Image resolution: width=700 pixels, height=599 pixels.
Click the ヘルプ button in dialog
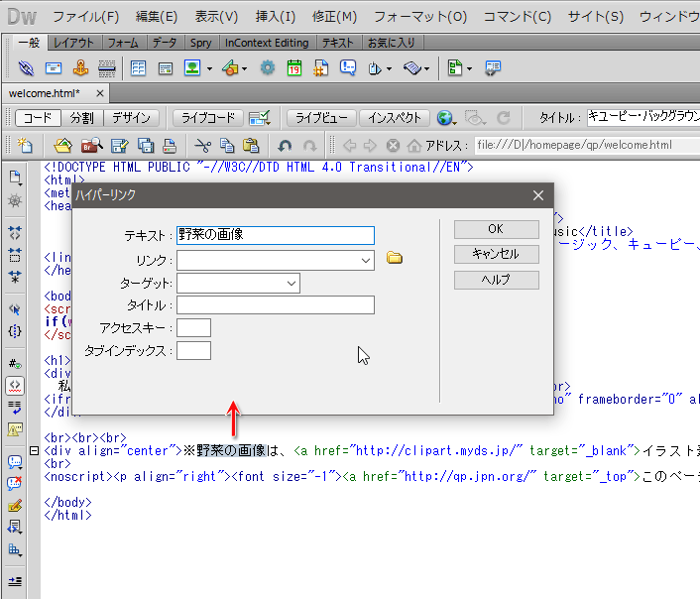tap(496, 280)
